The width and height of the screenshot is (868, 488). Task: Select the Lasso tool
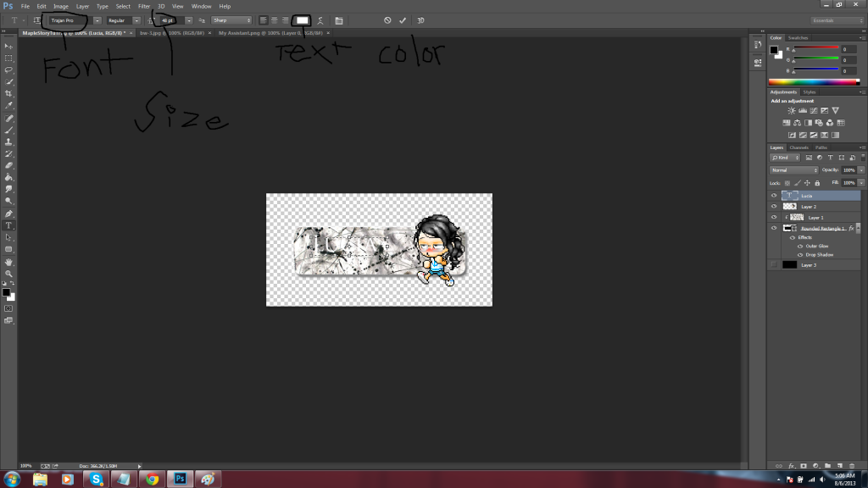click(x=8, y=70)
